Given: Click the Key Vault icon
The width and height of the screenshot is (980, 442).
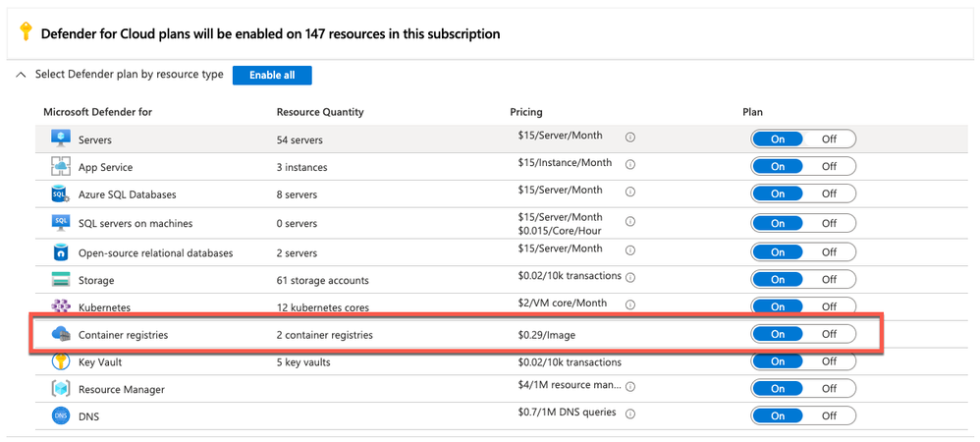Looking at the screenshot, I should tap(60, 361).
